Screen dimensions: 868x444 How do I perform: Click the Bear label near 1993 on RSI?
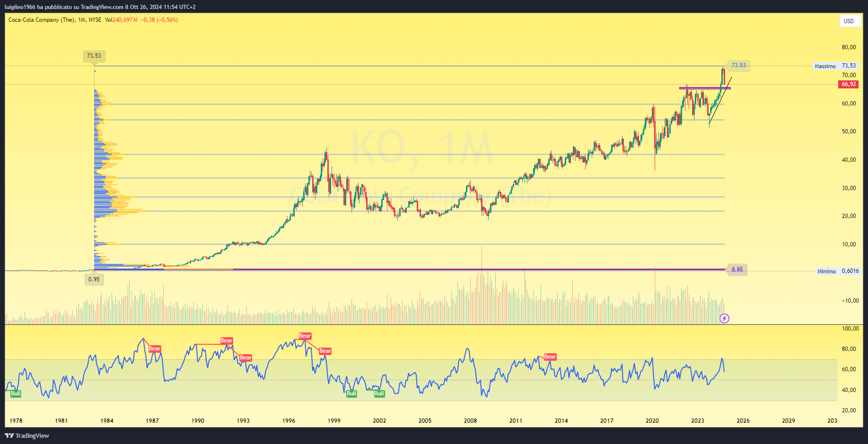[246, 357]
